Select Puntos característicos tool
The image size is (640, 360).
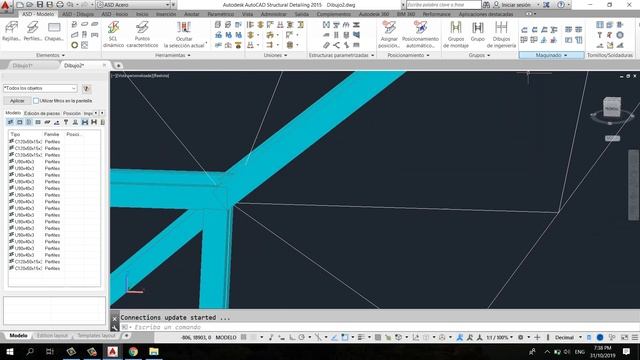click(142, 35)
